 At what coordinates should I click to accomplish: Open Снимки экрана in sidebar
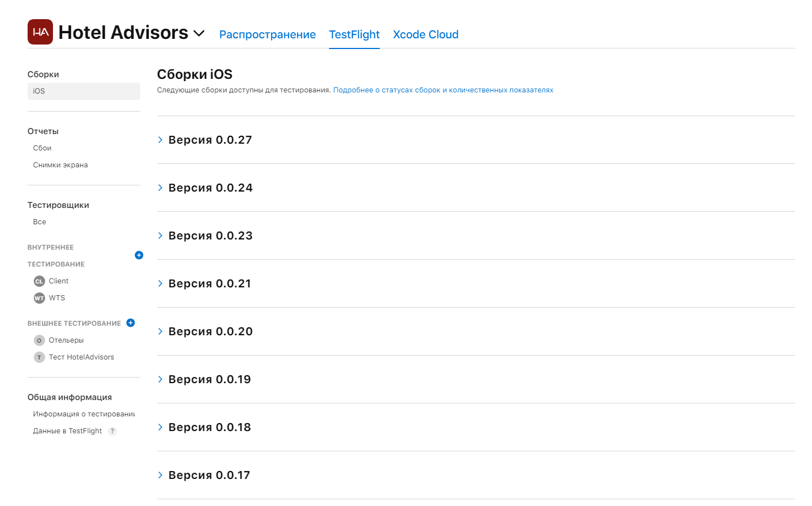point(60,165)
